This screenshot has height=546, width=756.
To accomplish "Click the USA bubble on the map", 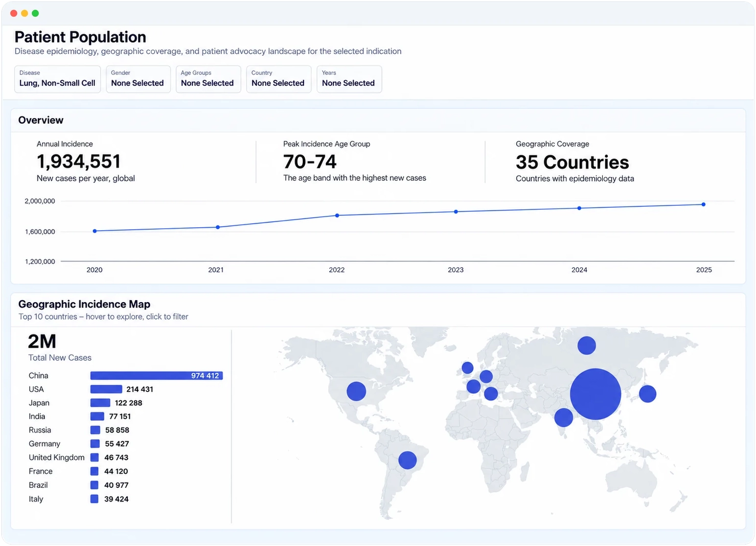I will [356, 391].
